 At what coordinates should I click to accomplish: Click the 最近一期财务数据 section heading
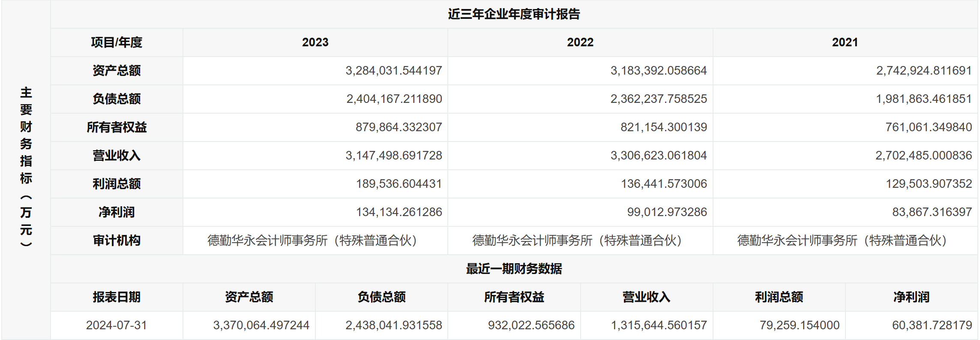[514, 269]
